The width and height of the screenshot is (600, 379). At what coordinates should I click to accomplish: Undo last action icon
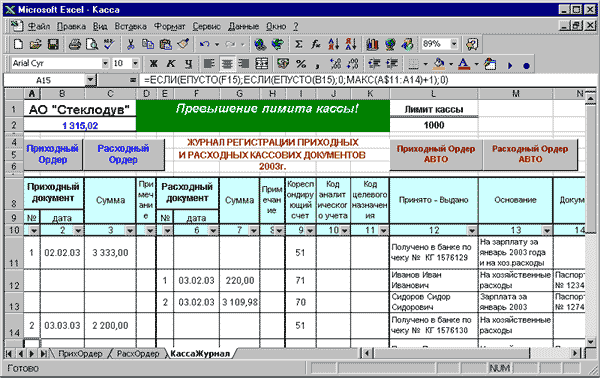click(x=204, y=44)
